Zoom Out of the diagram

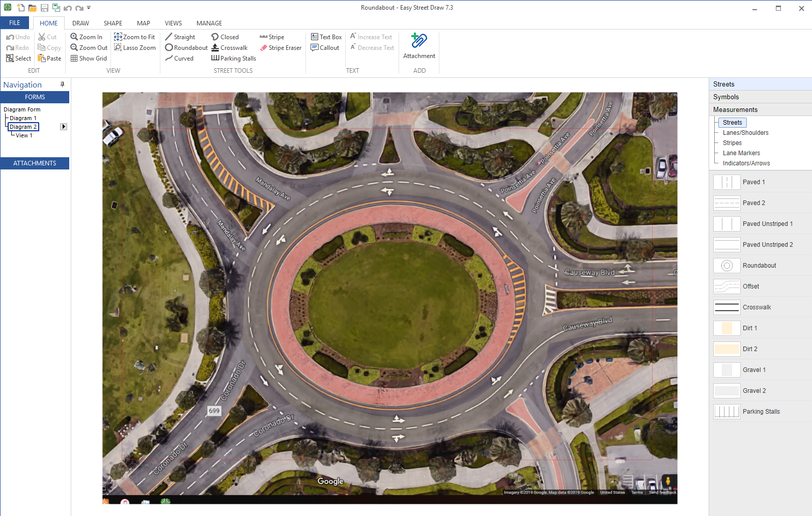tap(89, 48)
